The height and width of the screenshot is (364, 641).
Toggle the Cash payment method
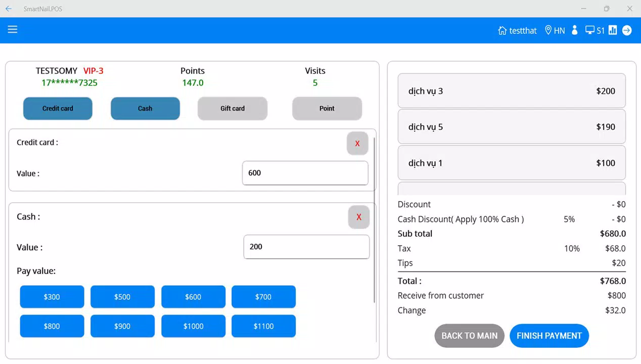coord(145,108)
